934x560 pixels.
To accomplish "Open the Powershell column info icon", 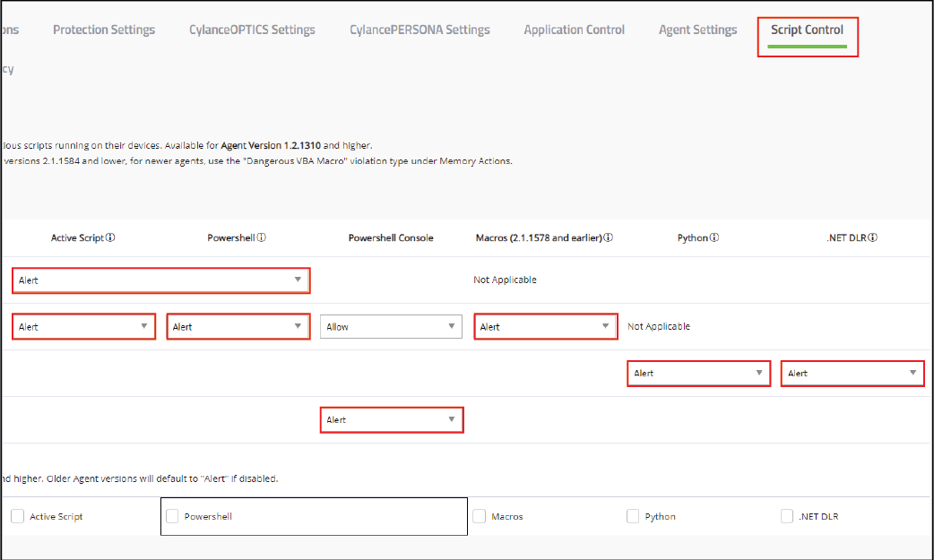I will (x=262, y=237).
